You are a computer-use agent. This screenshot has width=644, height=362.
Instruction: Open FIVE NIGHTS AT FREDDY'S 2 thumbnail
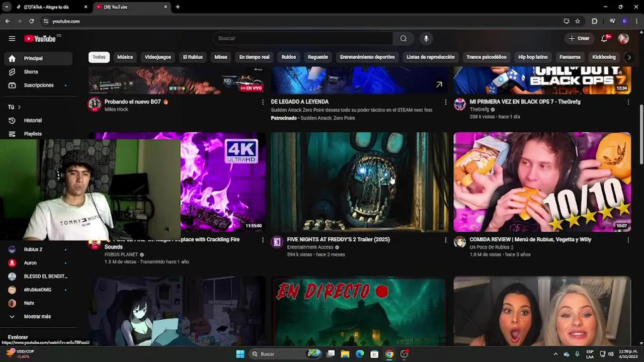click(359, 182)
